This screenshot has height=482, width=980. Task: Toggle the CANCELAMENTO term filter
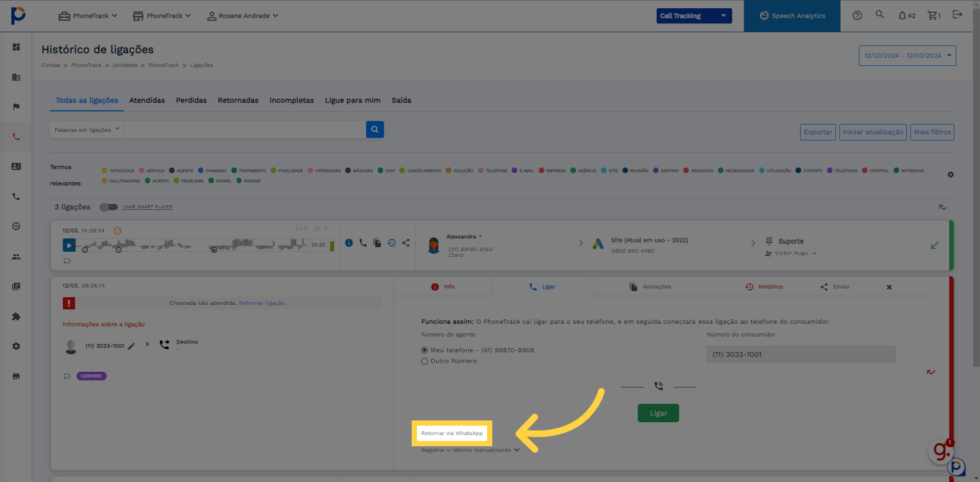420,171
